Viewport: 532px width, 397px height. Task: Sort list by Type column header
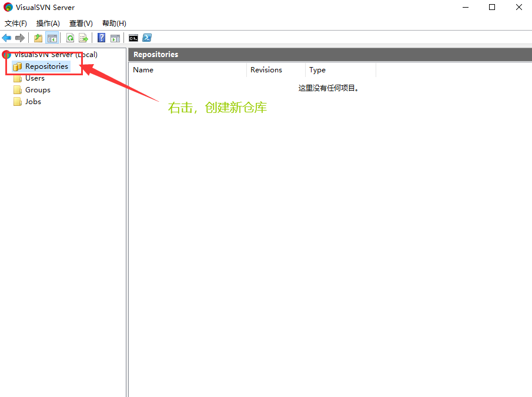pos(340,70)
